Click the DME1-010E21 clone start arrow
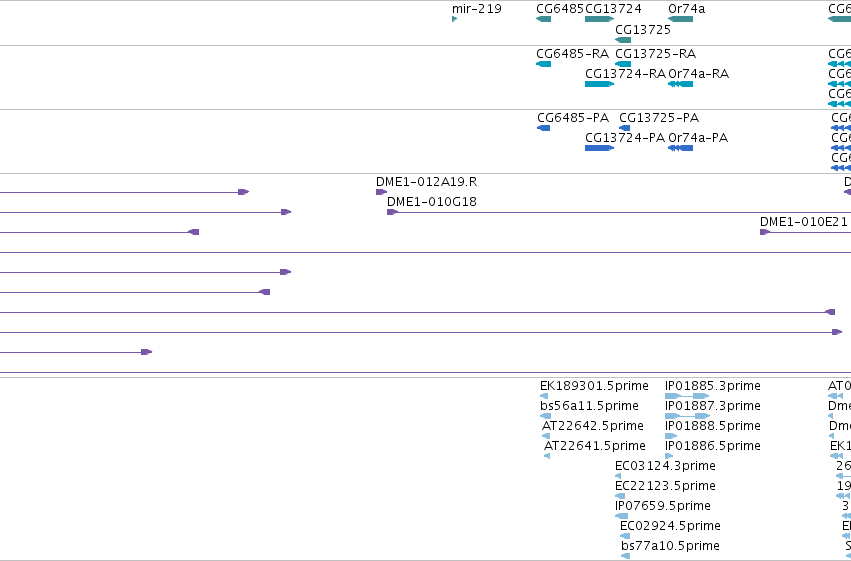Image resolution: width=851 pixels, height=561 pixels. pos(765,232)
